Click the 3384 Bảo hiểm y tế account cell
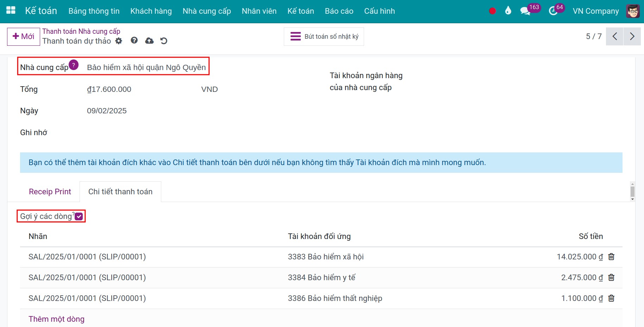The width and height of the screenshot is (644, 327). click(321, 277)
